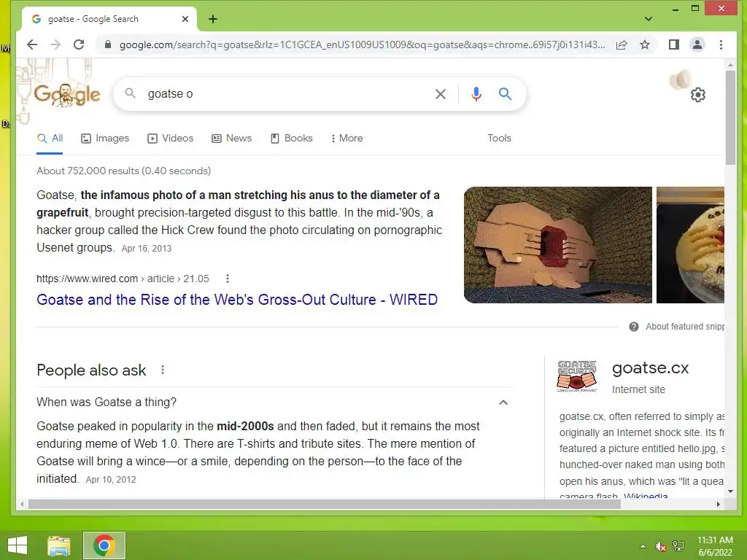
Task: Click the 'When was Goatse a thing?' question
Action: pyautogui.click(x=107, y=402)
